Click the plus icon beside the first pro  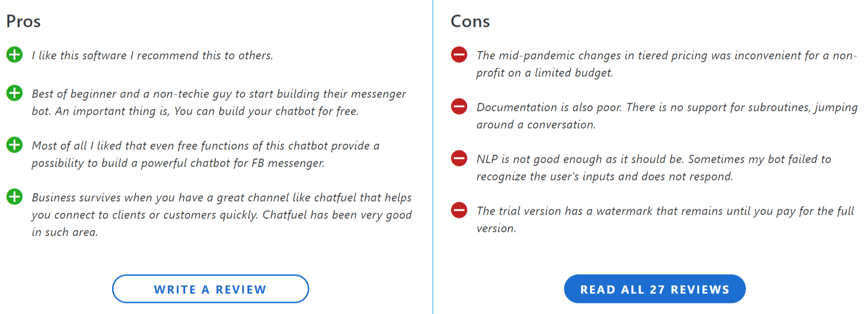13,55
